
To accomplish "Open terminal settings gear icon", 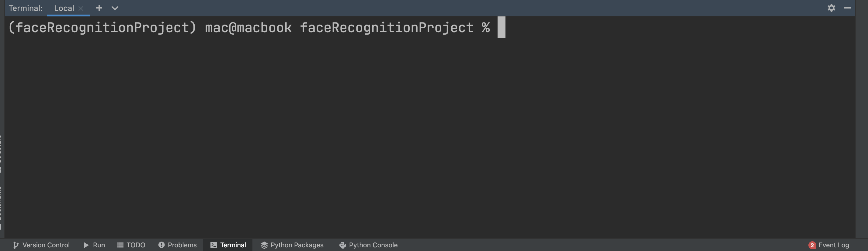I will pos(831,8).
